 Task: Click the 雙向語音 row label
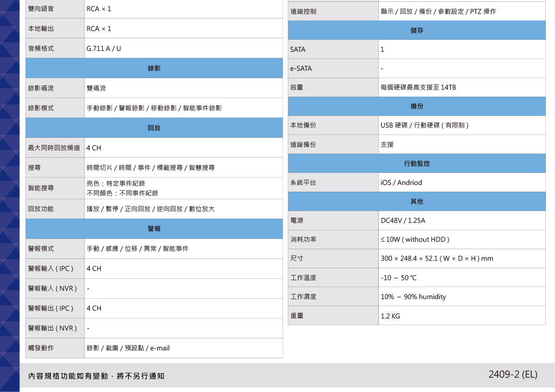(x=41, y=9)
